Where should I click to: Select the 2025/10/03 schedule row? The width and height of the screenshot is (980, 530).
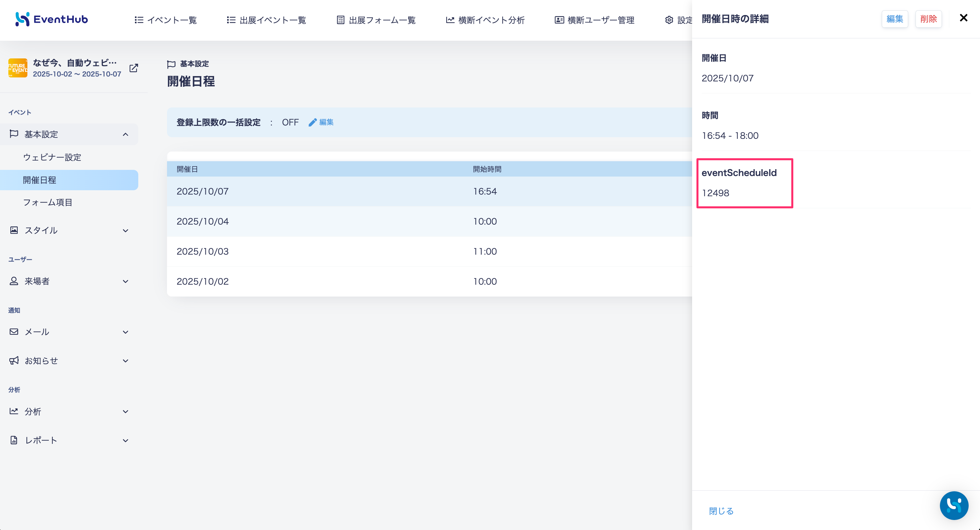(429, 251)
